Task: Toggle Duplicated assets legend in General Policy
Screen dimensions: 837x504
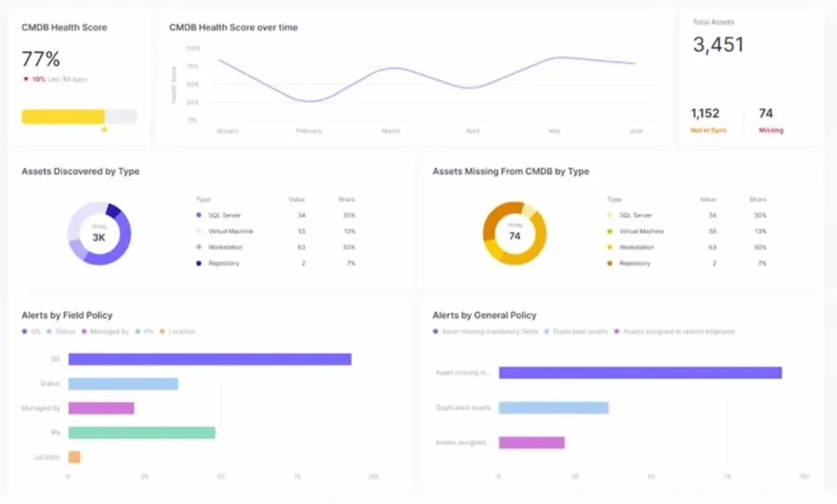Action: (x=577, y=332)
